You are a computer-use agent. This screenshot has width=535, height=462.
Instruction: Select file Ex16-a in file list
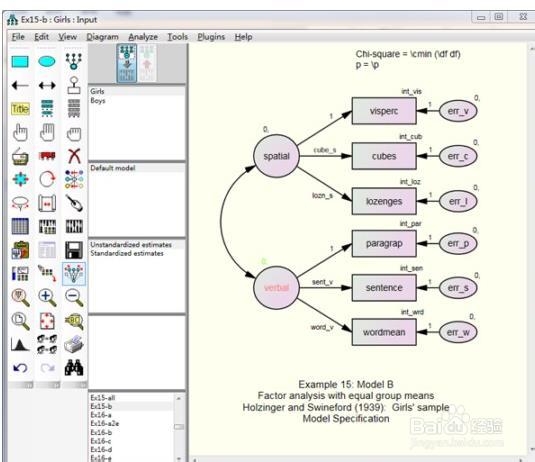(x=101, y=415)
